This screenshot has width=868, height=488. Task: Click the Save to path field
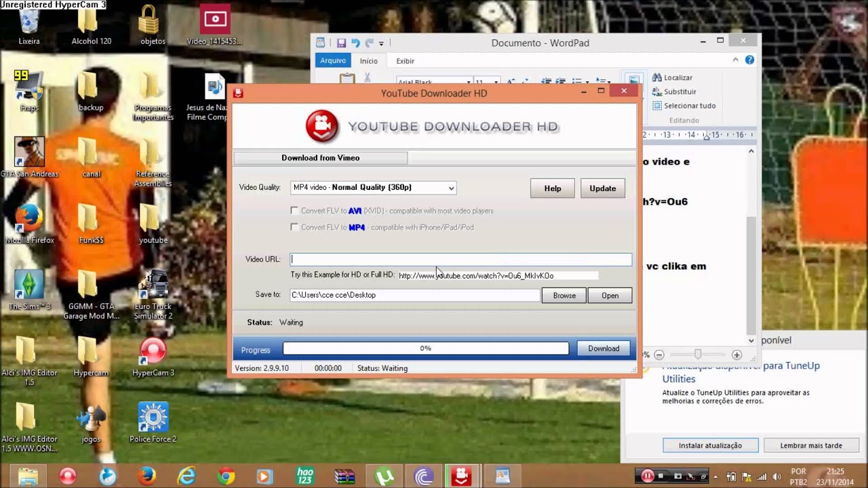click(x=415, y=295)
